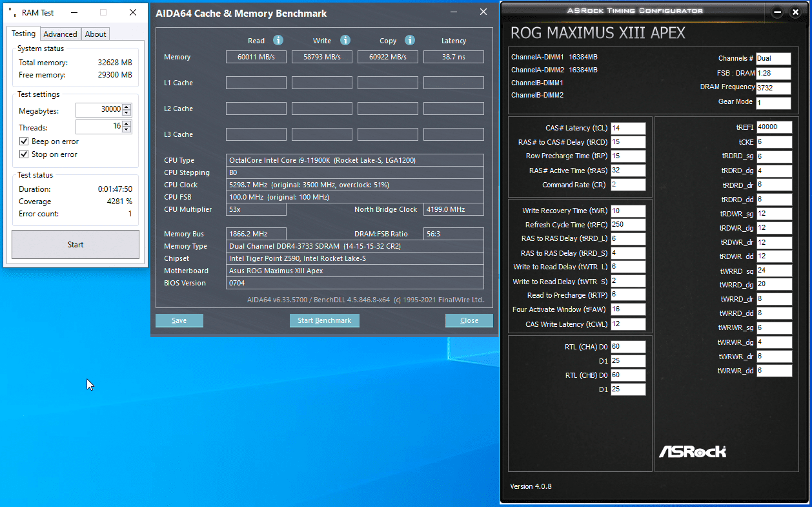Click the tRDWR_dg value field
This screenshot has height=507, width=812.
tap(774, 227)
